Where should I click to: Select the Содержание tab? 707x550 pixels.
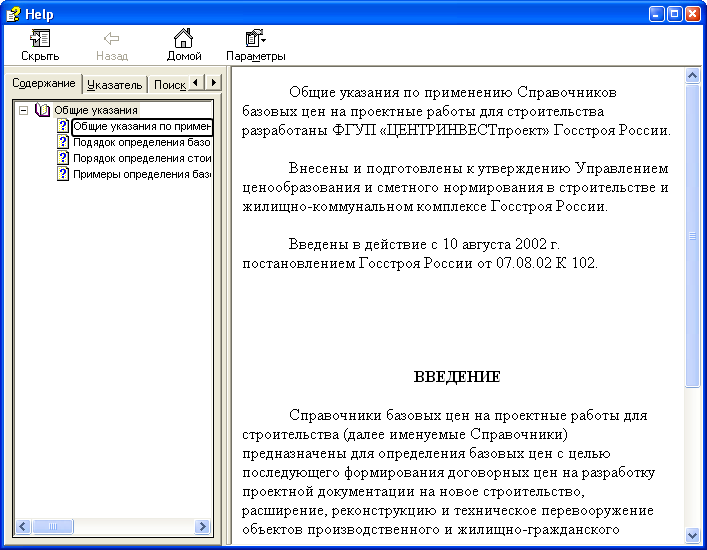tap(43, 83)
